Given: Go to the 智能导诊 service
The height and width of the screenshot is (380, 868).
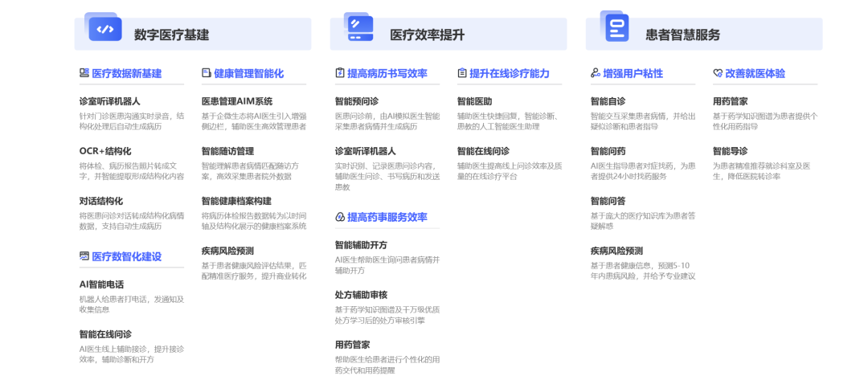Looking at the screenshot, I should point(730,151).
